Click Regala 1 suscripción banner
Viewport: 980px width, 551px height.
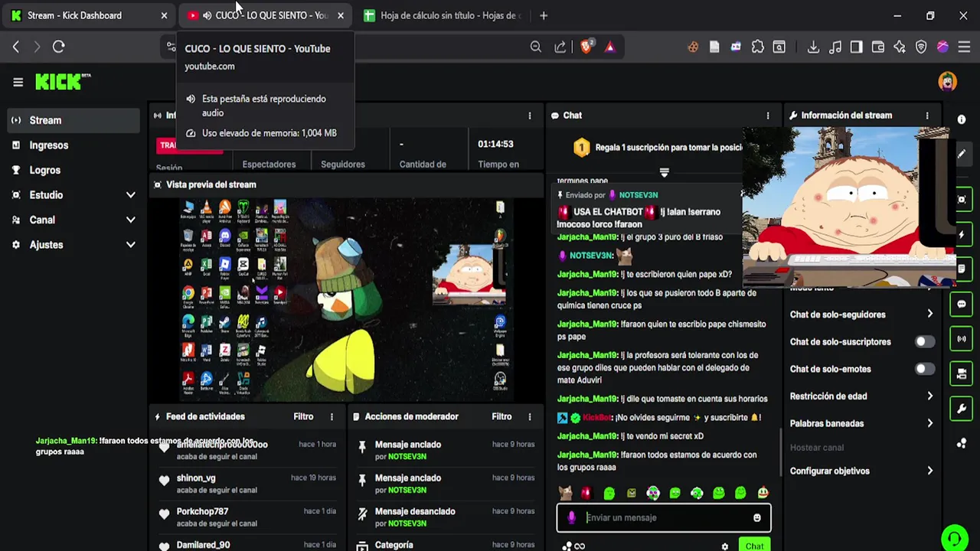[658, 148]
